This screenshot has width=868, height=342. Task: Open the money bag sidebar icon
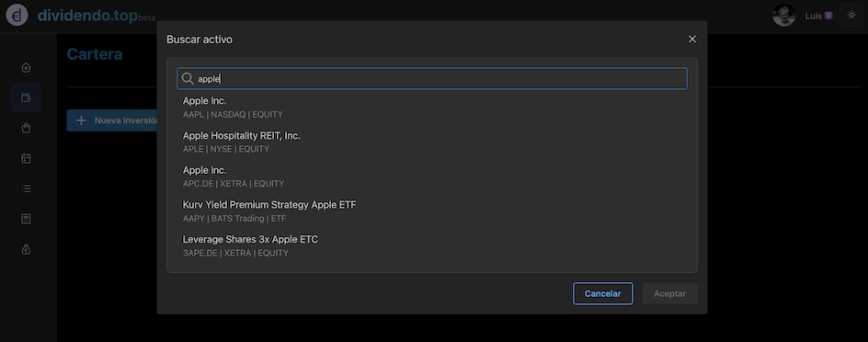(26, 249)
